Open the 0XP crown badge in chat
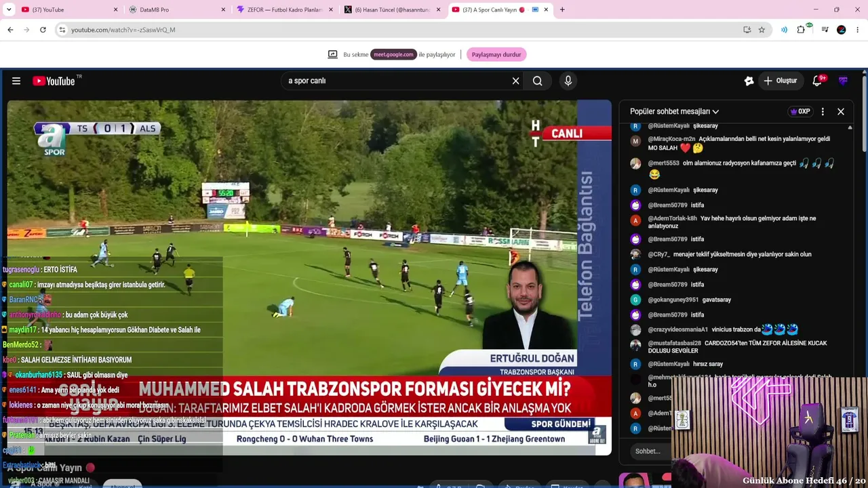868x488 pixels. pyautogui.click(x=800, y=111)
